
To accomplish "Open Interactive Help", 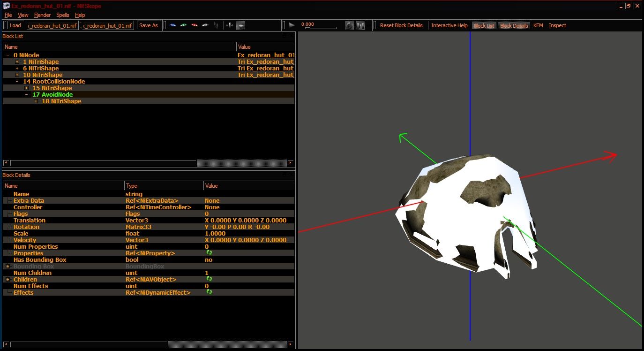I will (449, 25).
